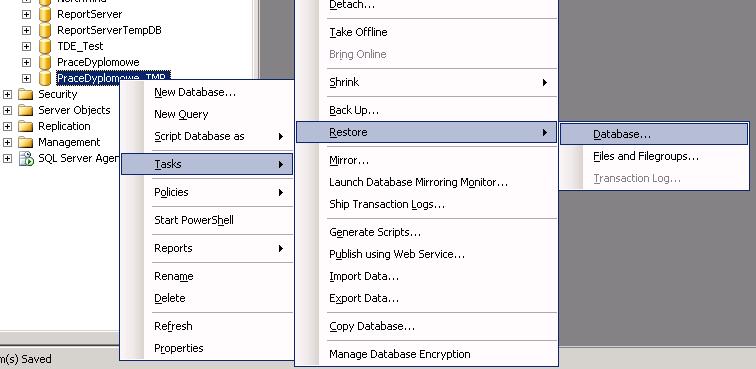Open the Restore submenu
Image resolution: width=756 pixels, height=369 pixels.
[426, 132]
